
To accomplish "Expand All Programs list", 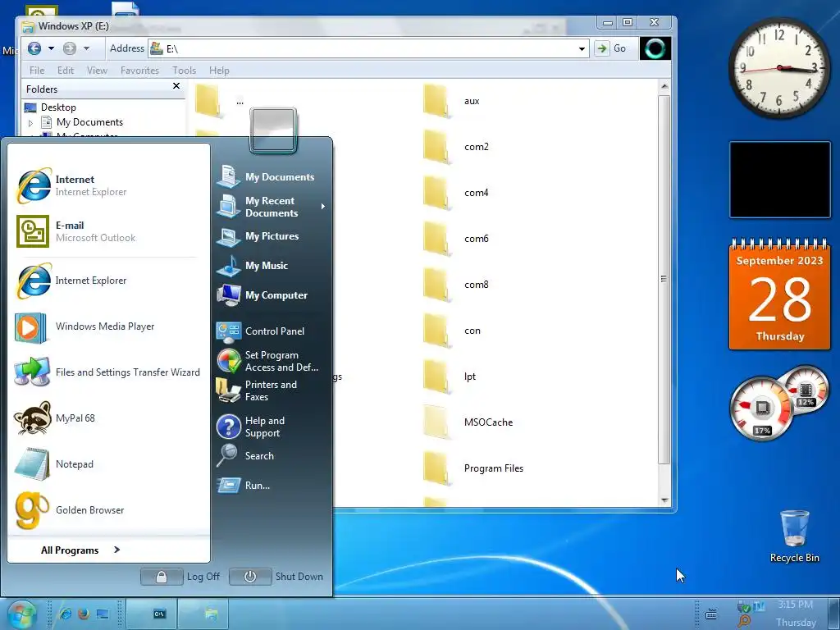I will tap(80, 550).
